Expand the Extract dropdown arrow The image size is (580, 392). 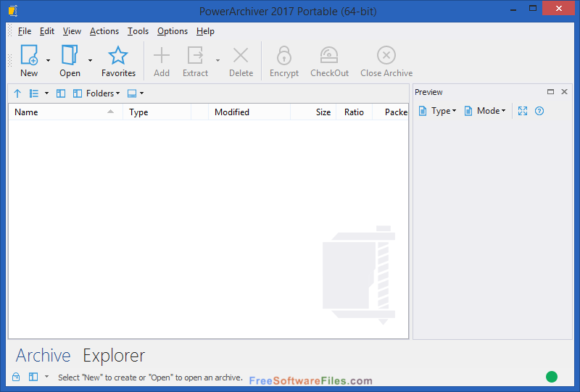tap(218, 60)
